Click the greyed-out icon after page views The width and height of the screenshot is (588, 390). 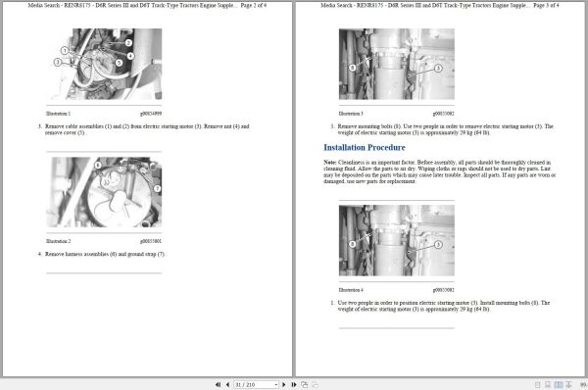click(x=315, y=384)
